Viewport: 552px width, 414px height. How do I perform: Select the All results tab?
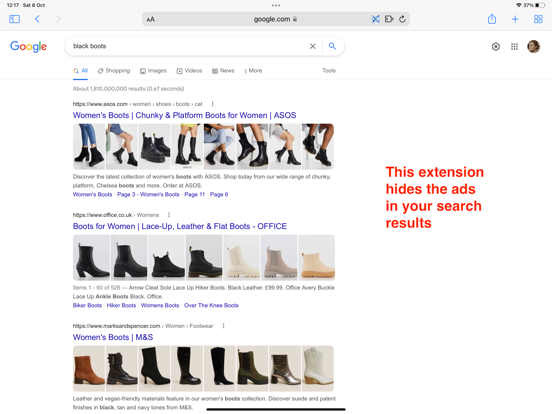81,71
